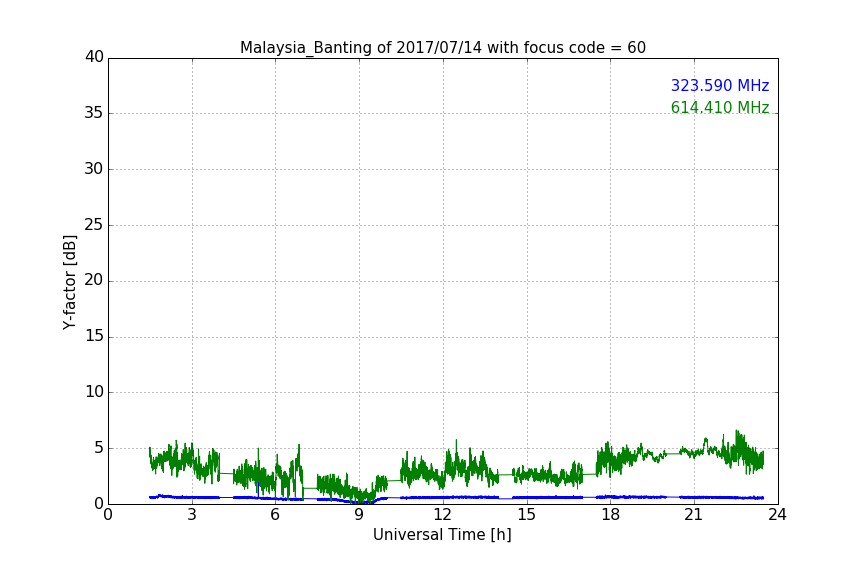Click the y-axis tick label '15'

(94, 336)
